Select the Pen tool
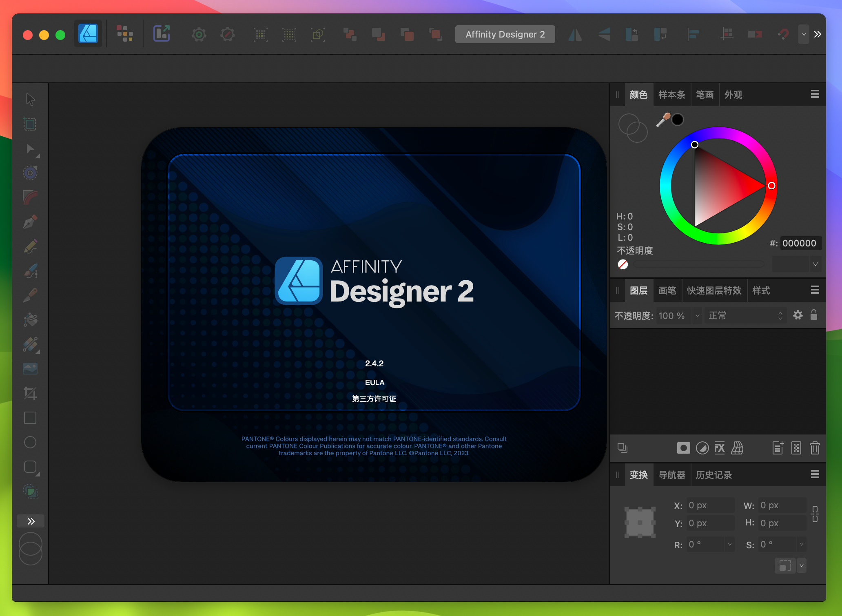The image size is (842, 616). click(x=30, y=222)
